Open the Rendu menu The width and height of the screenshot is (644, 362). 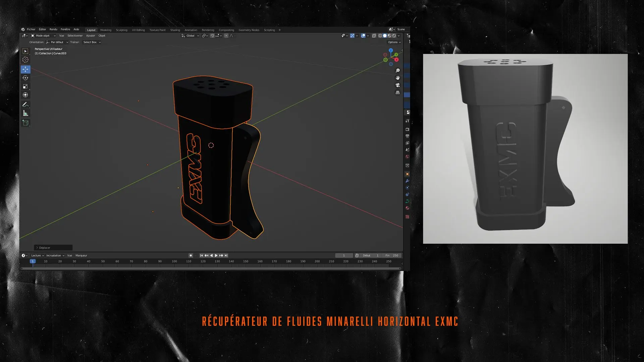[x=53, y=29]
